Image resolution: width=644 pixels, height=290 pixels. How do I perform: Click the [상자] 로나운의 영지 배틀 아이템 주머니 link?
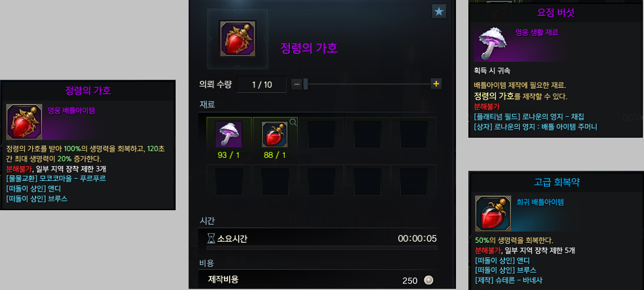point(535,127)
